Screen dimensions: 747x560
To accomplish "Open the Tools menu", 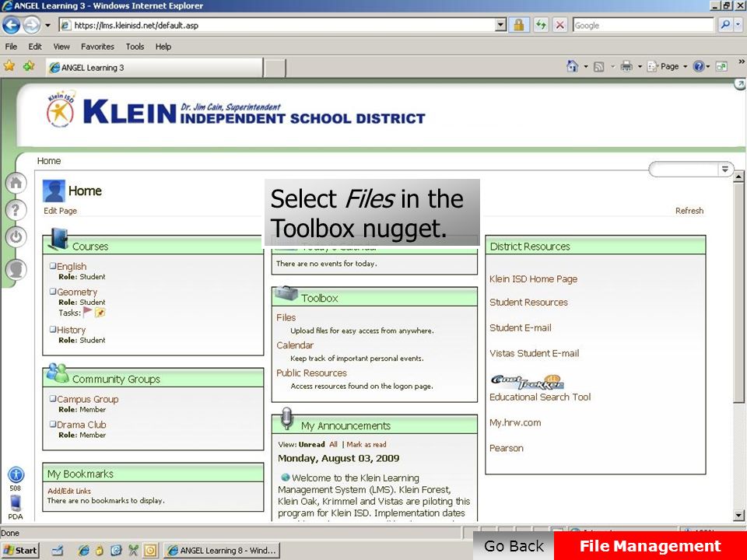I will pyautogui.click(x=135, y=47).
